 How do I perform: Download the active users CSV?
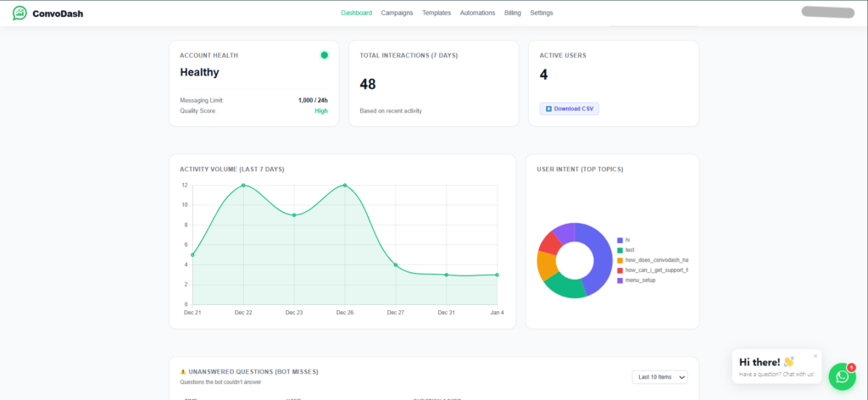[x=569, y=108]
